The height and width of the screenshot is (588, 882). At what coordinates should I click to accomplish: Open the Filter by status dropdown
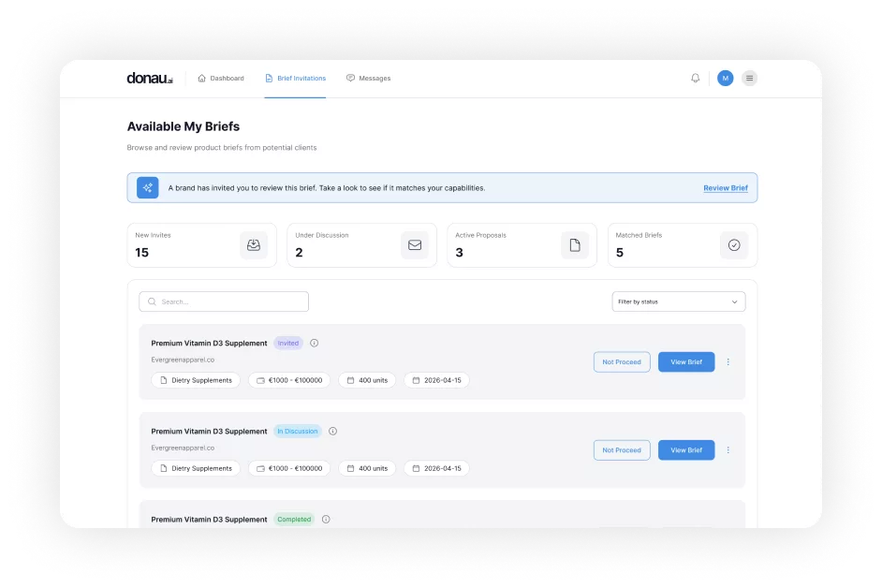click(x=678, y=301)
